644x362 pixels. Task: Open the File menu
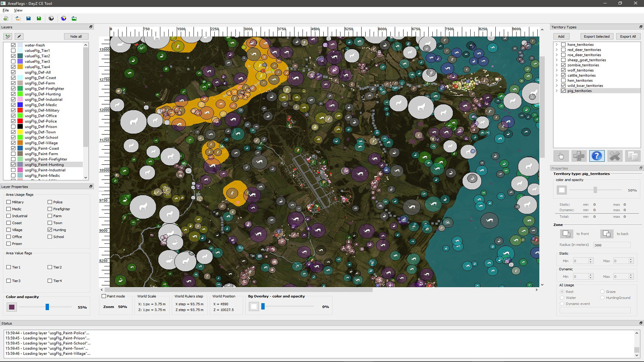click(x=6, y=10)
